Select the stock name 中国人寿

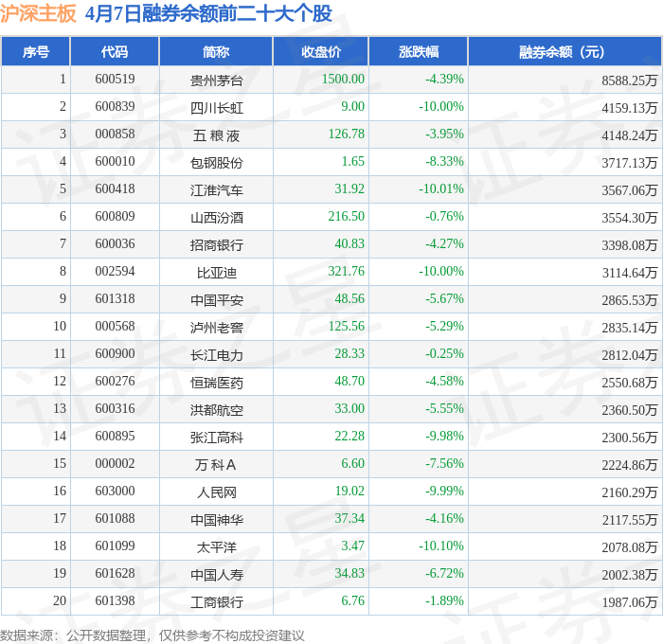[x=217, y=575]
